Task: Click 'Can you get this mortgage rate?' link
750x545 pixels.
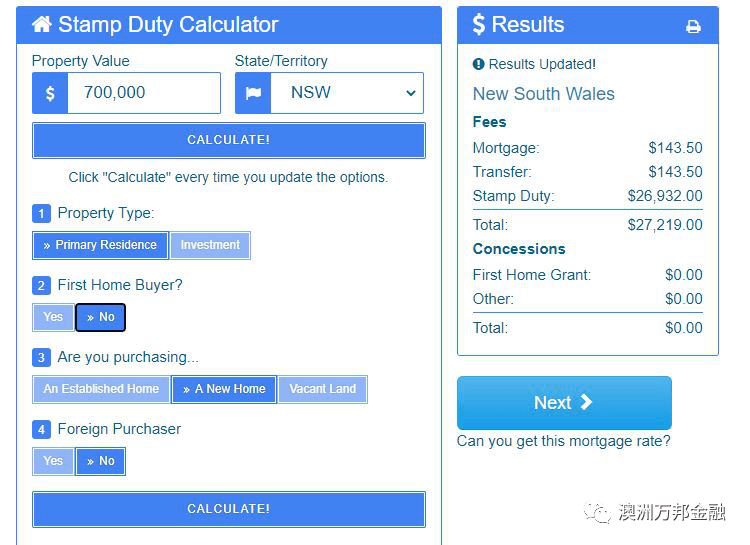Action: coord(563,441)
